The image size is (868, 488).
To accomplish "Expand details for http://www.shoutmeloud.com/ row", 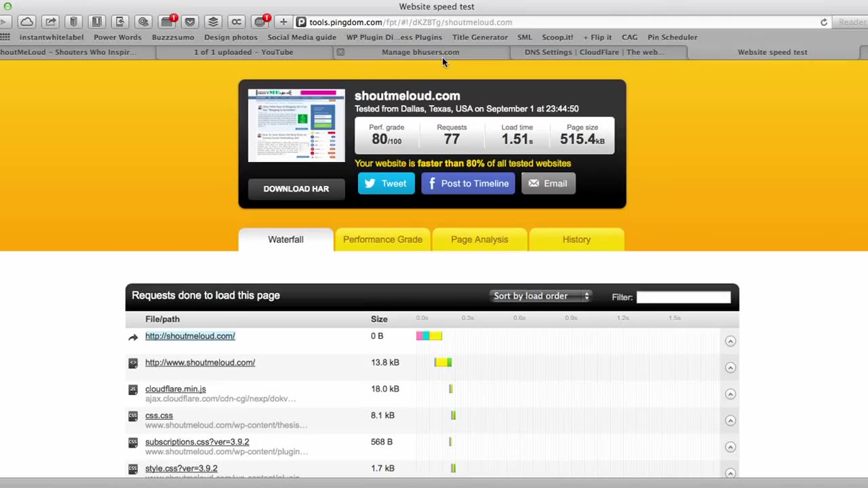I will (x=730, y=367).
